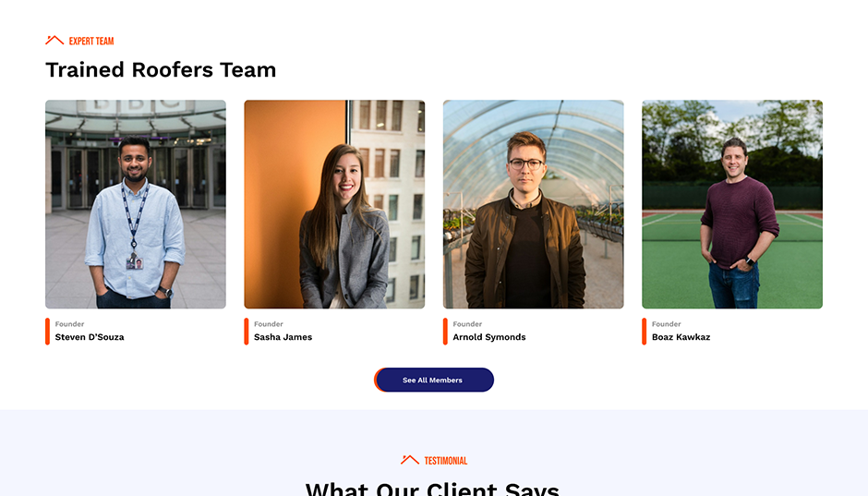The height and width of the screenshot is (496, 868).
Task: Click the Expert Team label text
Action: (91, 41)
